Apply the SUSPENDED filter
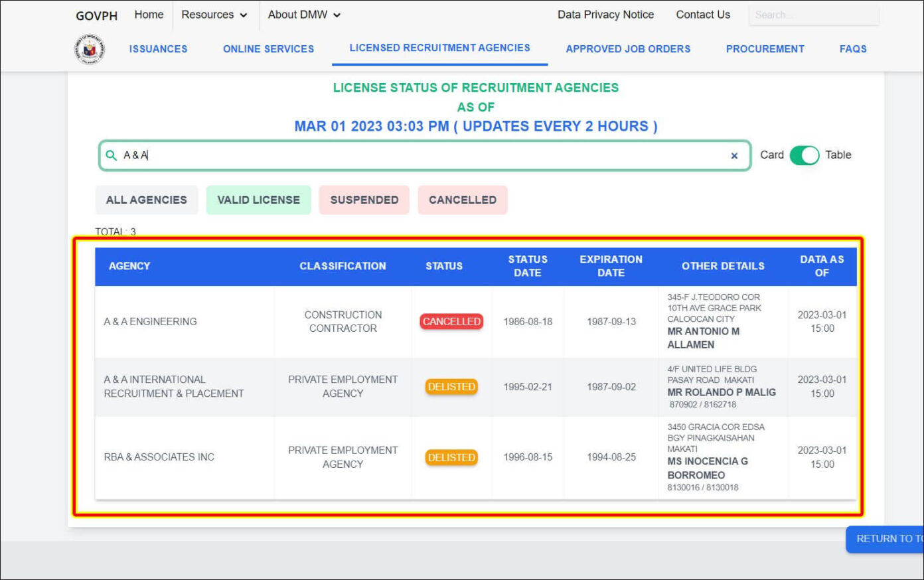The height and width of the screenshot is (580, 924). click(x=364, y=199)
